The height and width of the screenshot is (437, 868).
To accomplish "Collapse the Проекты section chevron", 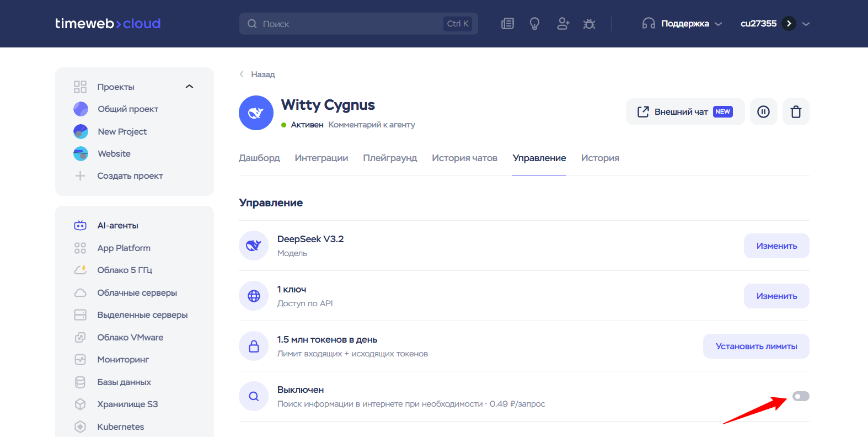I will coord(189,87).
